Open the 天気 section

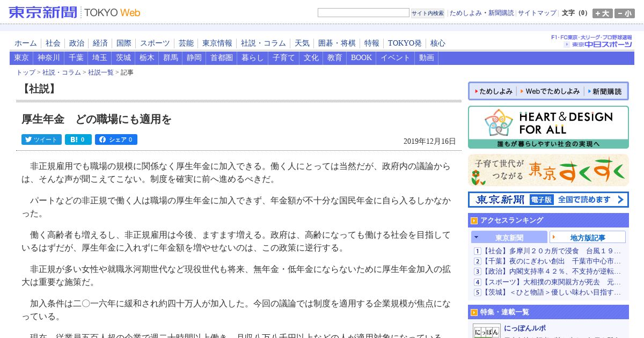click(x=302, y=43)
